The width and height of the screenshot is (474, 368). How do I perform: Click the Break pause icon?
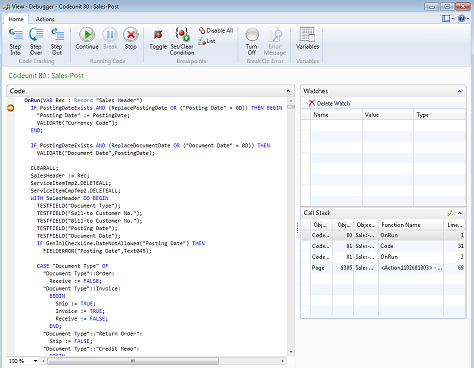(x=110, y=34)
